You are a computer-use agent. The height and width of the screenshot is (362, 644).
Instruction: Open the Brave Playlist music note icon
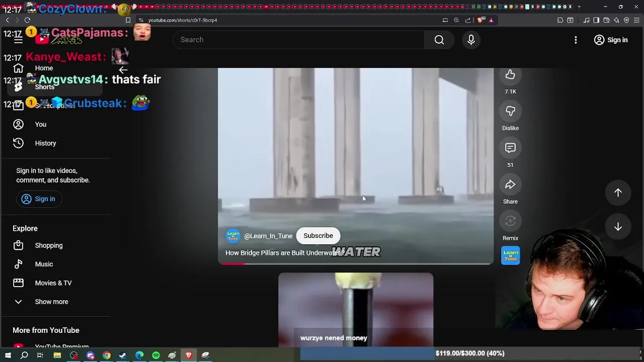point(586,20)
